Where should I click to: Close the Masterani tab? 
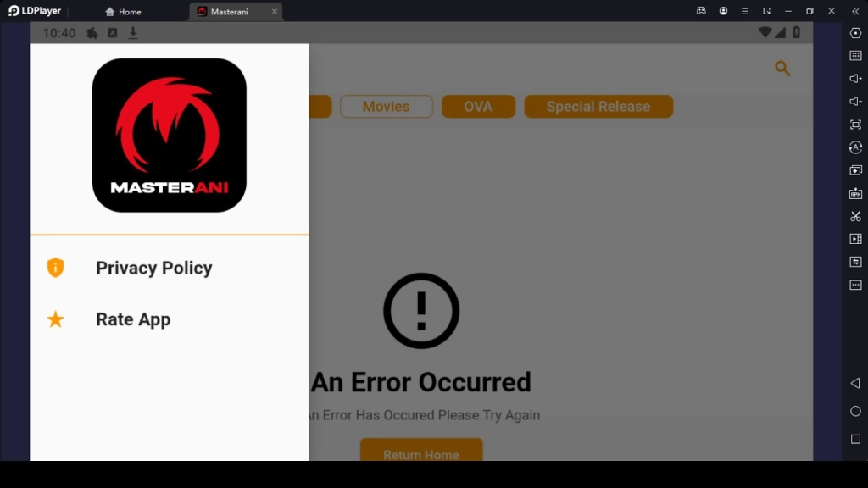click(274, 12)
